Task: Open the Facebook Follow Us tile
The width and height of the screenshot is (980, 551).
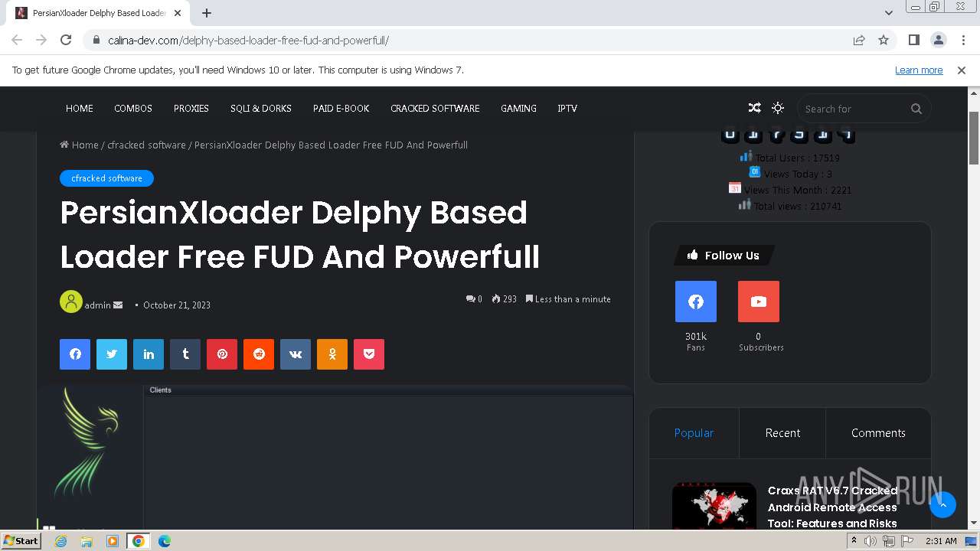Action: pos(696,302)
